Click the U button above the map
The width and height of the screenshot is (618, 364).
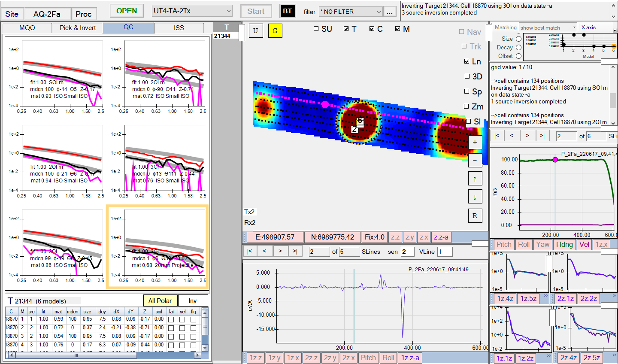pyautogui.click(x=256, y=30)
